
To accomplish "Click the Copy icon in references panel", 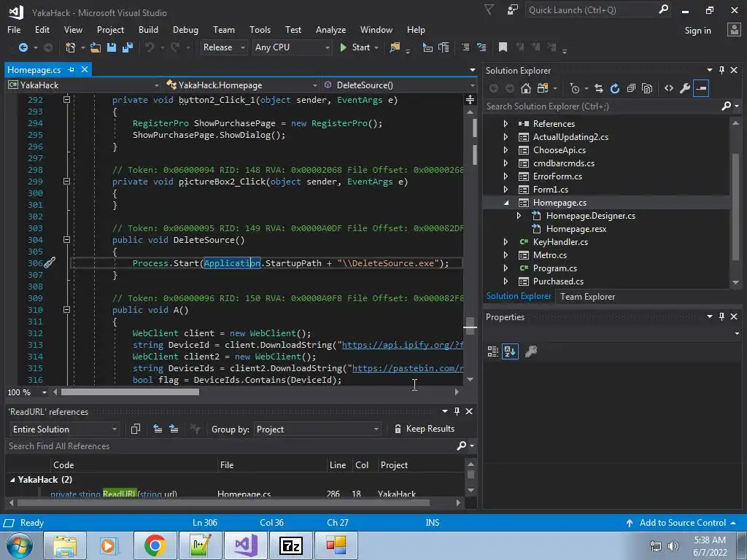I will click(135, 429).
